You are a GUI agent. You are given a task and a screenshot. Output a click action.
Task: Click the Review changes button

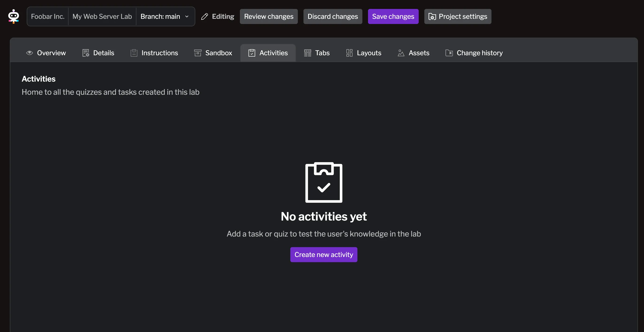269,16
